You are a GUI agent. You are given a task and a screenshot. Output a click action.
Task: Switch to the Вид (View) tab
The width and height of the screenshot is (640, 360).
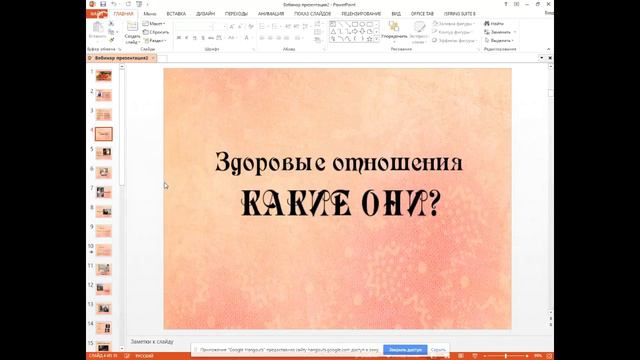point(396,14)
